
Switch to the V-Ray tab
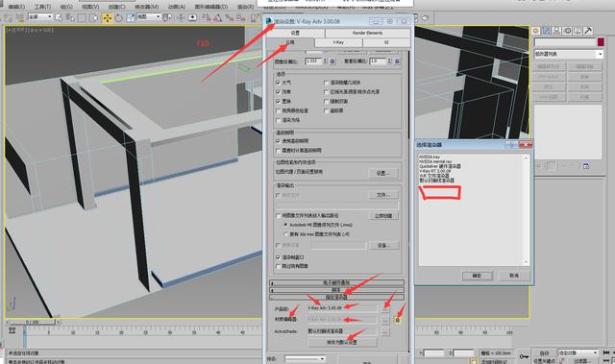[x=338, y=42]
